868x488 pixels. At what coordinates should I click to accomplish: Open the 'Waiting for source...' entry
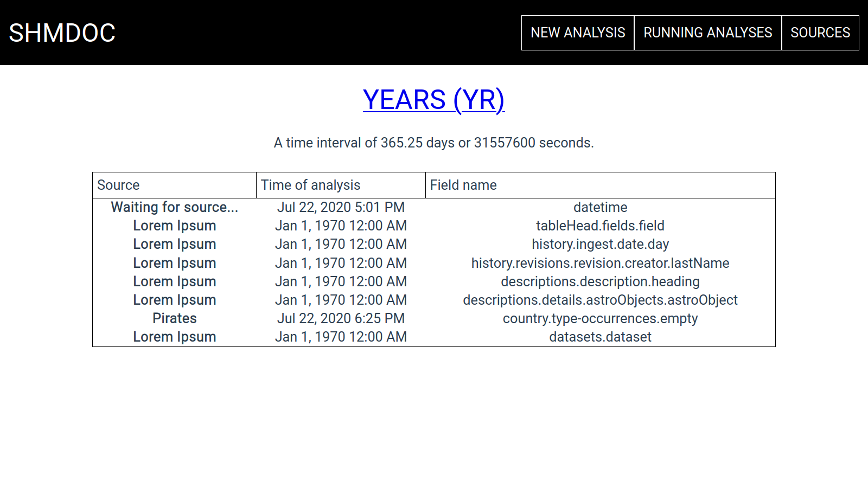coord(174,208)
